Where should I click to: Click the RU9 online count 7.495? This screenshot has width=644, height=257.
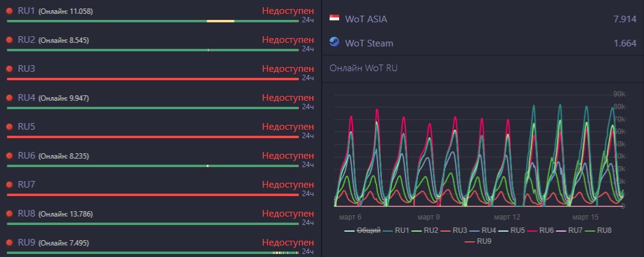point(64,243)
